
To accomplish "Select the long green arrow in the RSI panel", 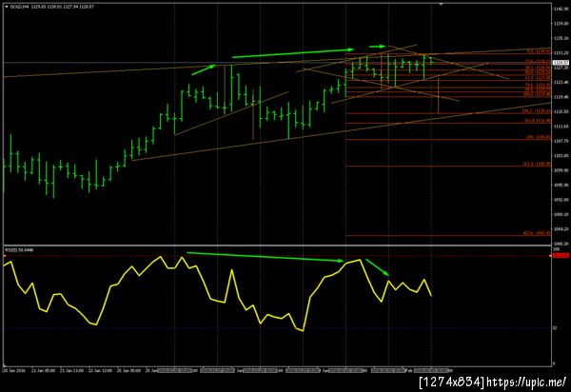I will 266,257.
